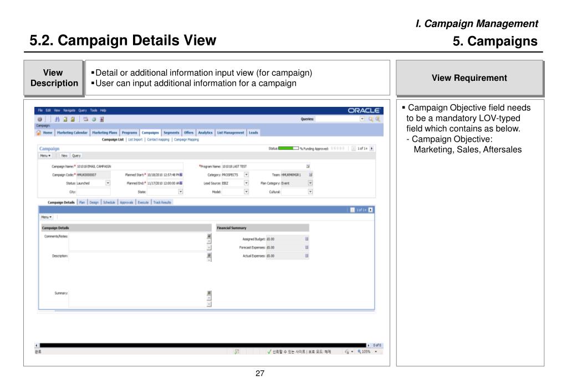Image resolution: width=567 pixels, height=392 pixels.
Task: Open the Contact mapping link
Action: [x=158, y=140]
